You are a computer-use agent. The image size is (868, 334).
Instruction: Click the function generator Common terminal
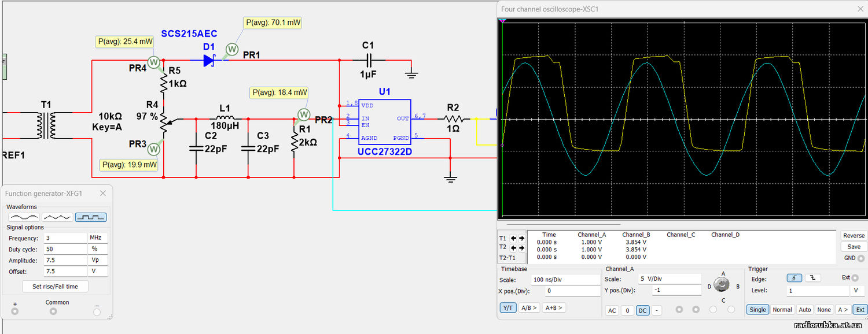(x=53, y=311)
